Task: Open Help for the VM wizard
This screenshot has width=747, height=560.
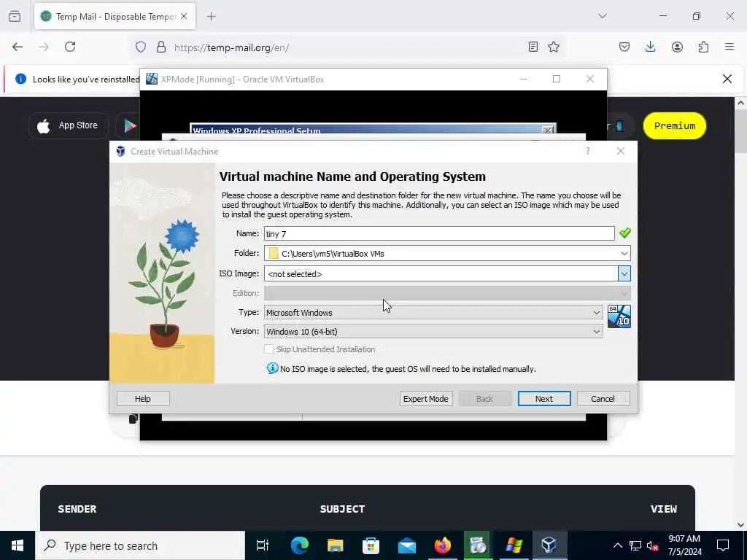Action: (x=143, y=399)
